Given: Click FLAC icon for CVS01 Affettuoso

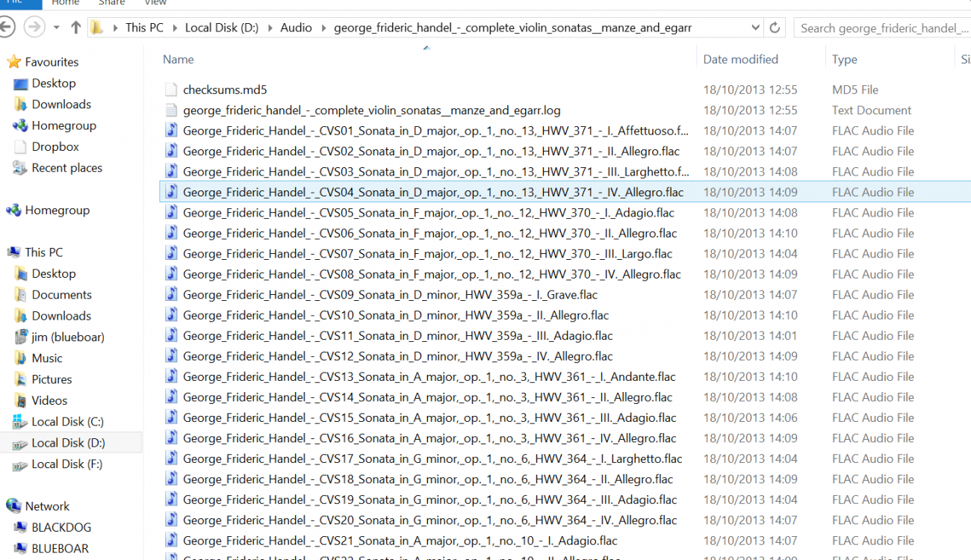Looking at the screenshot, I should pyautogui.click(x=172, y=131).
